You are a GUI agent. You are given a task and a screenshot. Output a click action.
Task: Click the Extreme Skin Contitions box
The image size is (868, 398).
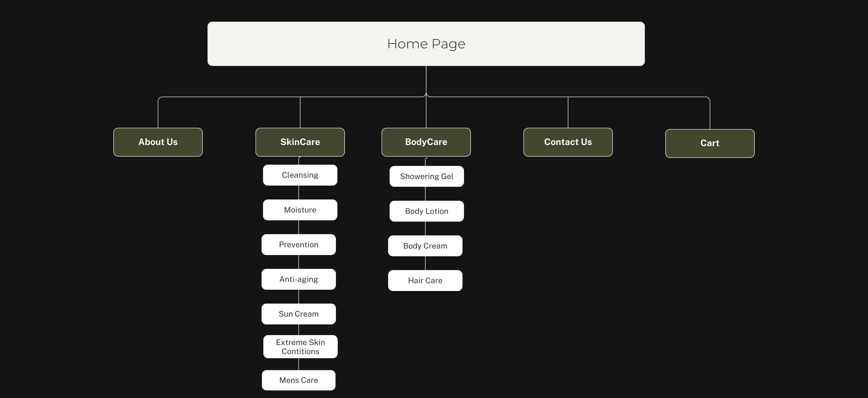300,347
